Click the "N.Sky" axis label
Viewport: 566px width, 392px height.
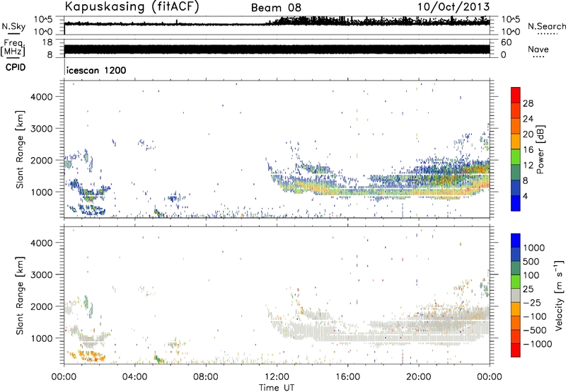13,26
